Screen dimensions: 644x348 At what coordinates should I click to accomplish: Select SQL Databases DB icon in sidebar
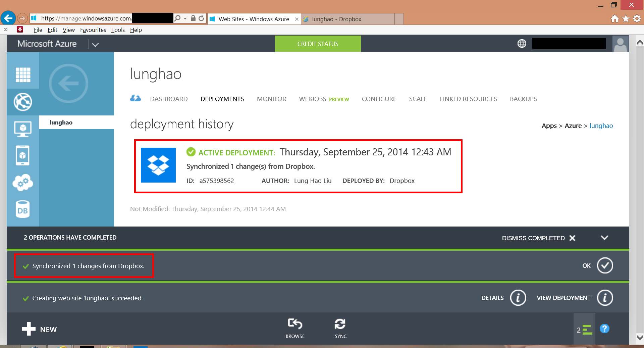pyautogui.click(x=23, y=209)
